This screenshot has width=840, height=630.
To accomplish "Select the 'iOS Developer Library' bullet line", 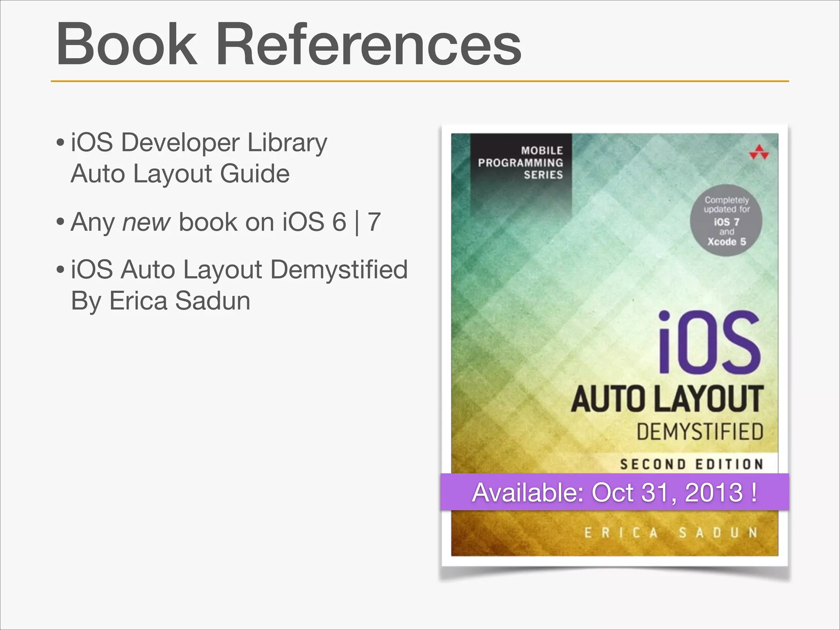I will click(199, 143).
